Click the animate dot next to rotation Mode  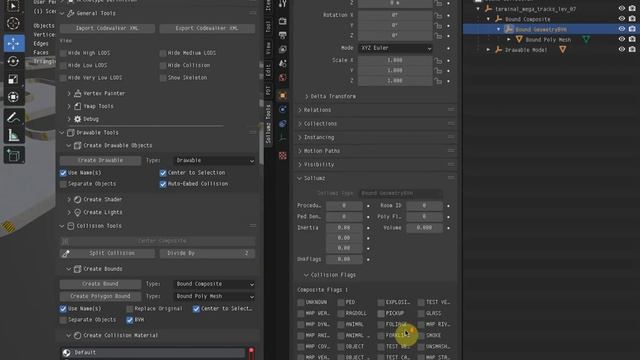coord(449,48)
